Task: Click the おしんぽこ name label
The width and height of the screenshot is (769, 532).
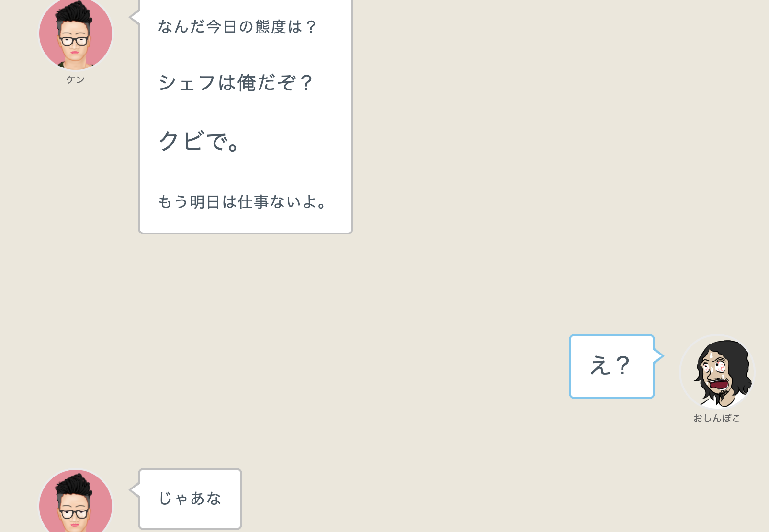Action: pyautogui.click(x=717, y=418)
